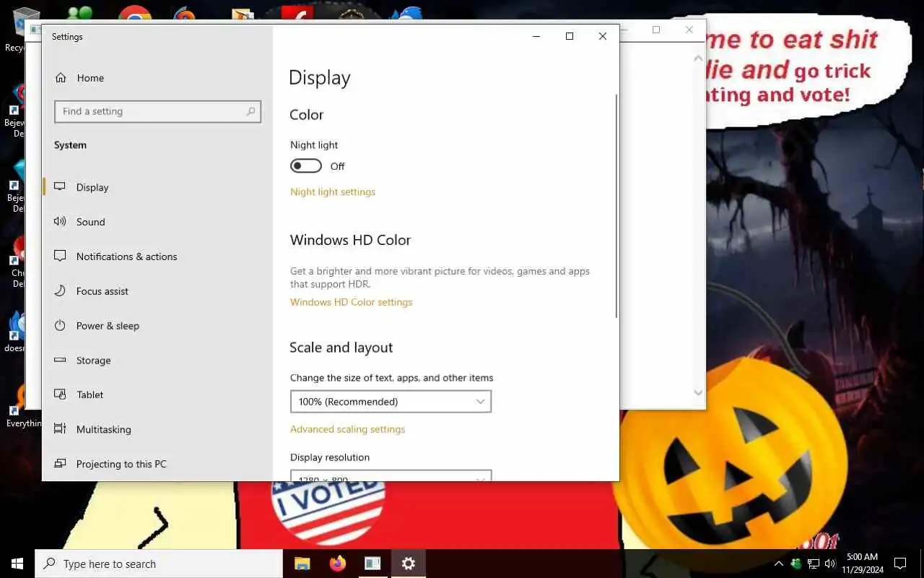Click the taskbar search box
924x578 pixels.
tap(159, 564)
